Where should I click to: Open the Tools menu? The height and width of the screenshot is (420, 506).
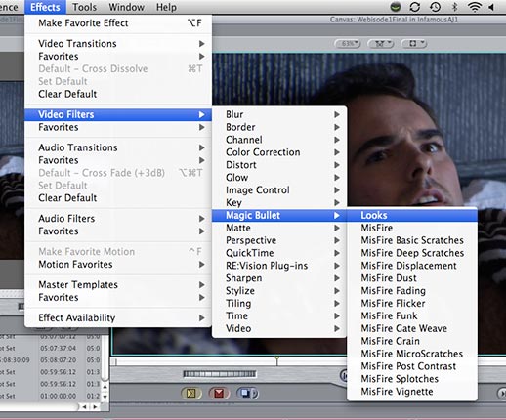tap(84, 7)
